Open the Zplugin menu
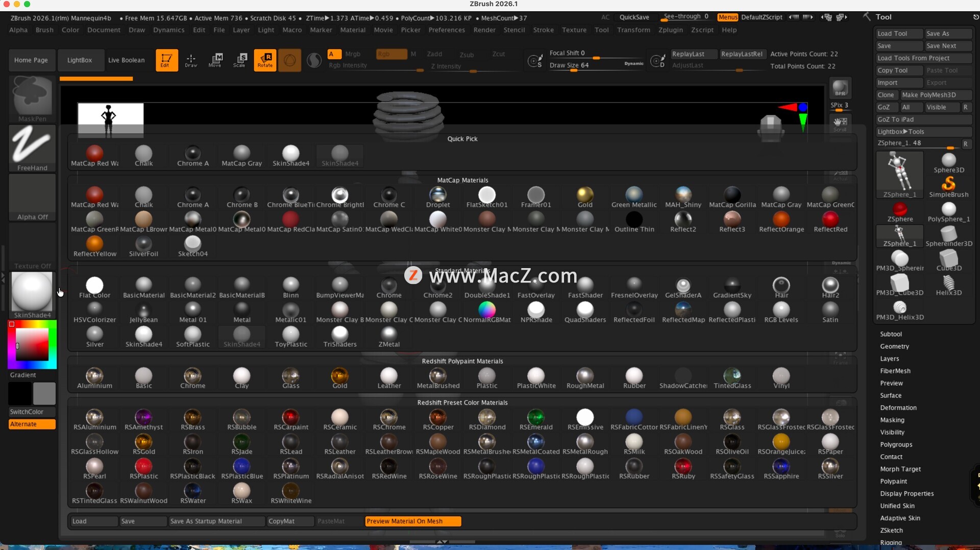Screen dimensions: 980x550 coord(670,30)
